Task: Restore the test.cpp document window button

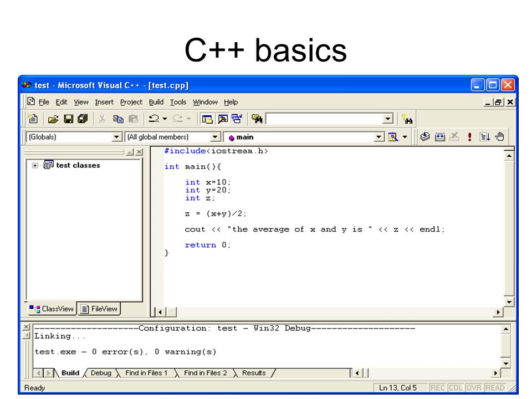Action: (498, 102)
